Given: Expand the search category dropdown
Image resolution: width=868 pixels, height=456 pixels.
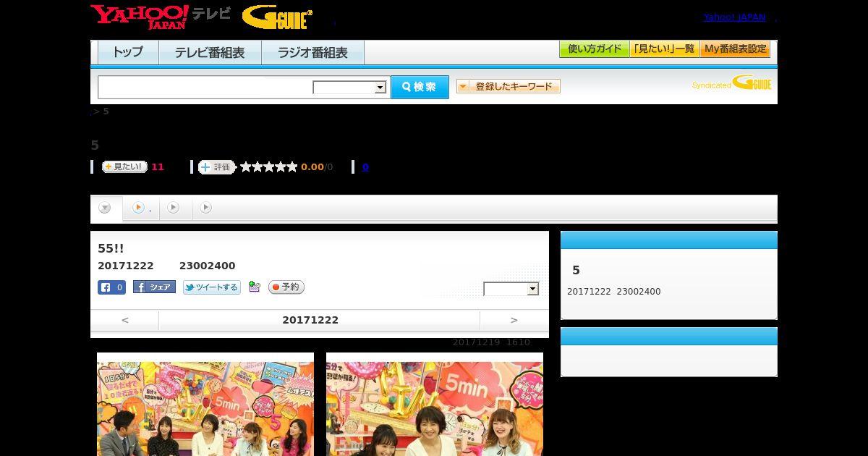Looking at the screenshot, I should [350, 88].
